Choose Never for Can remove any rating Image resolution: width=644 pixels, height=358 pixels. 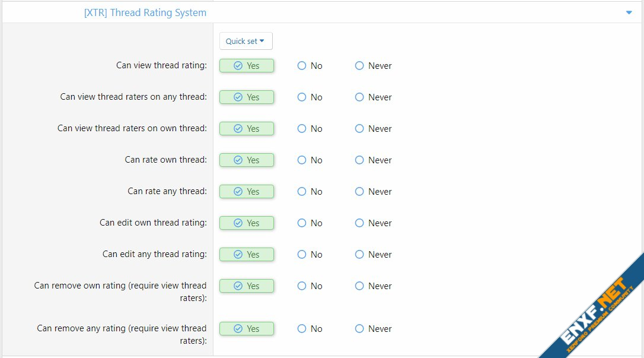point(373,329)
